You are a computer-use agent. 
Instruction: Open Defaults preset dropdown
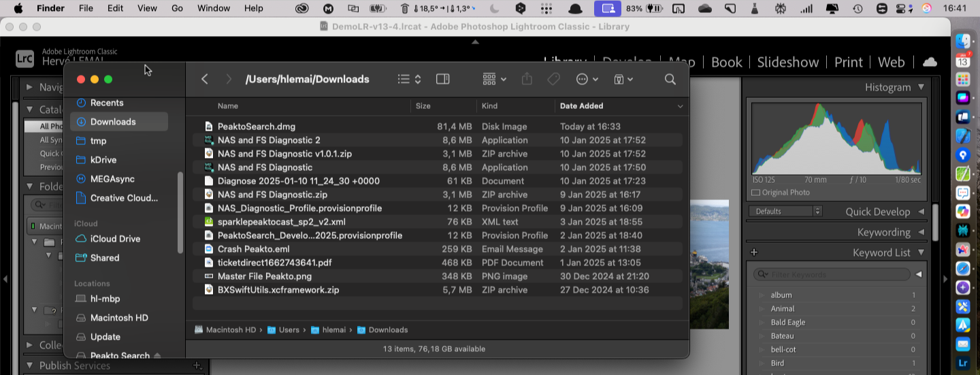click(786, 211)
